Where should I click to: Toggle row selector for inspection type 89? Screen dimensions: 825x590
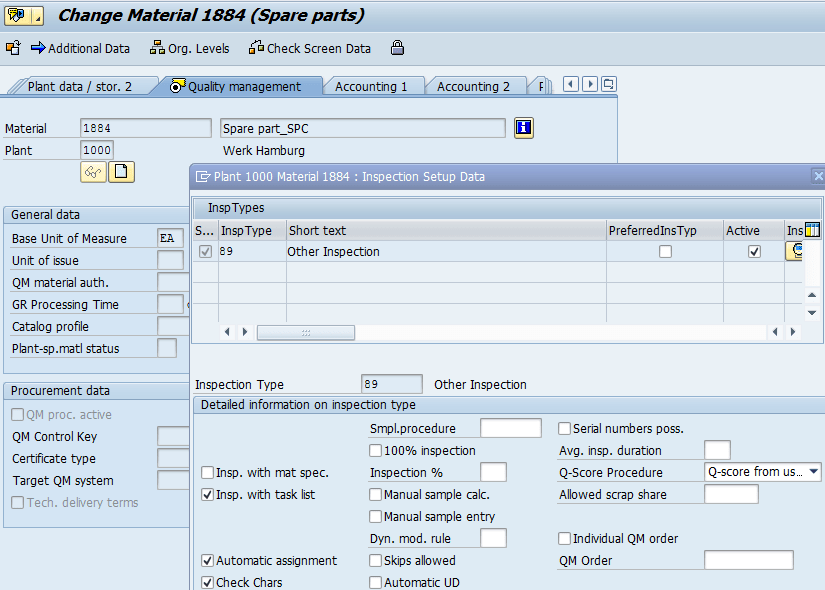click(x=205, y=252)
